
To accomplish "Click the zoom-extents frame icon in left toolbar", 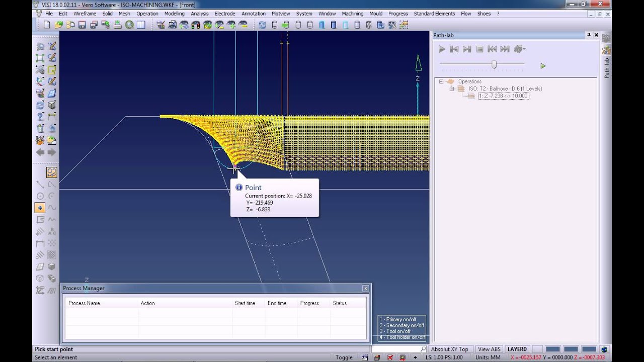I will (x=40, y=58).
